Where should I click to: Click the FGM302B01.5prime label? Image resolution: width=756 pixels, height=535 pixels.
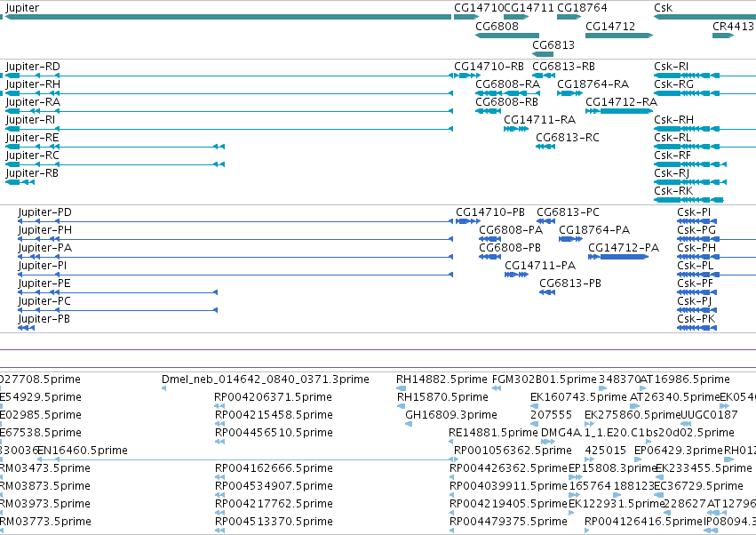pyautogui.click(x=544, y=379)
